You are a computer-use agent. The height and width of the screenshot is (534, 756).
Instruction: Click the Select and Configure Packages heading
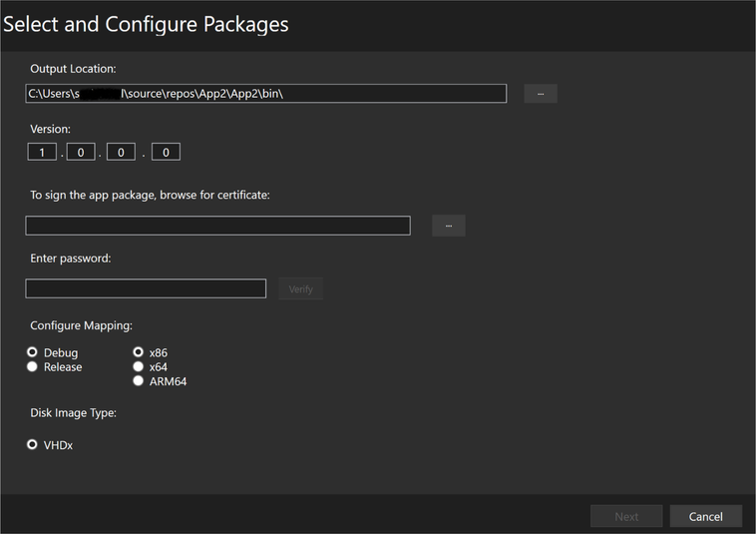coord(146,25)
